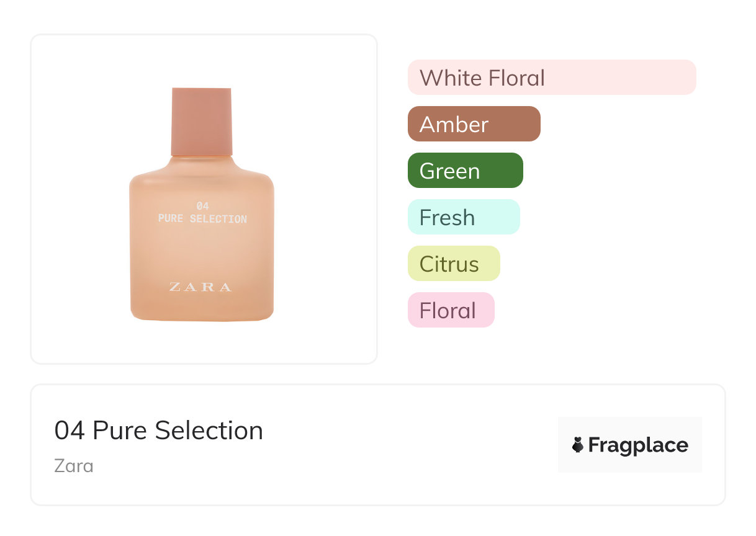This screenshot has height=536, width=756.
Task: Click empty space between title and Fragplace
Action: coord(410,445)
